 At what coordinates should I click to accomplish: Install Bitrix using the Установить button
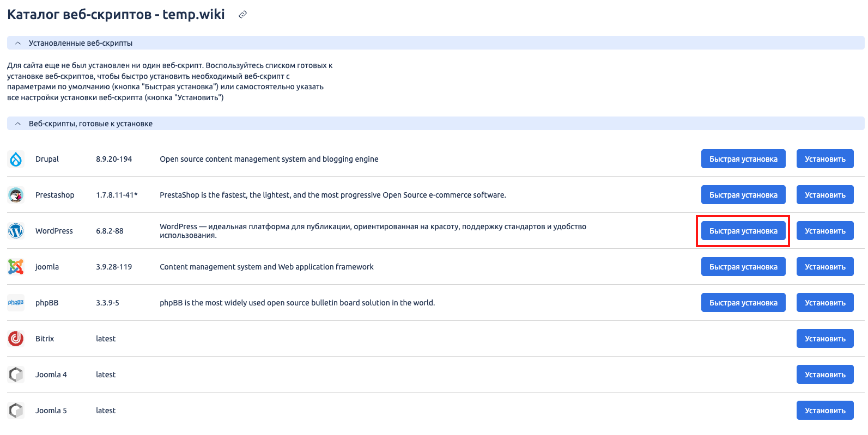[x=825, y=339]
